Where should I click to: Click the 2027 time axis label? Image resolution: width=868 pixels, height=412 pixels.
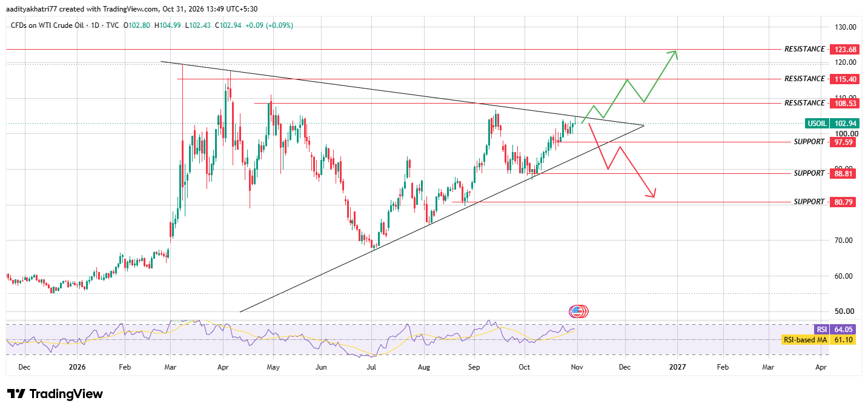677,367
